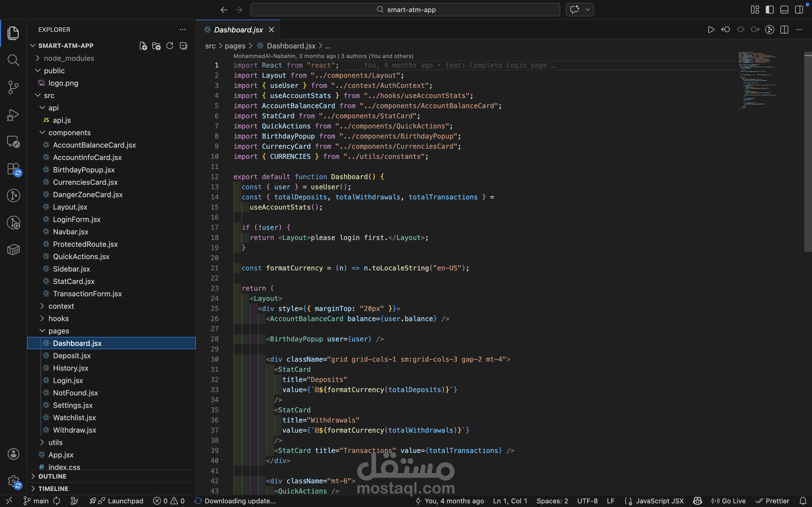Open the Search view in activity bar
Viewport: 812px width, 507px height.
point(13,60)
